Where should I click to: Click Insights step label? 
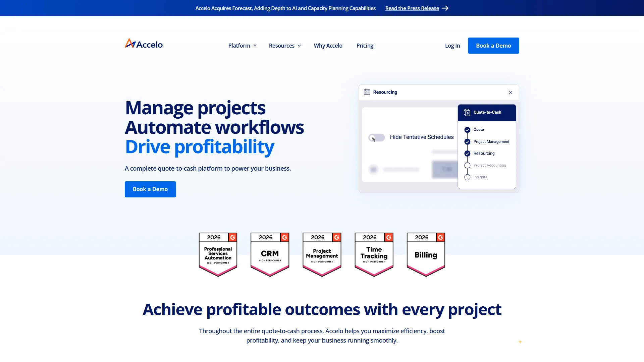tap(480, 177)
